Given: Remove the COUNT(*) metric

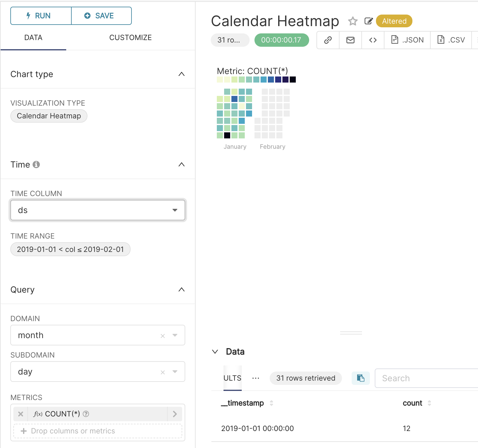Looking at the screenshot, I should [21, 414].
